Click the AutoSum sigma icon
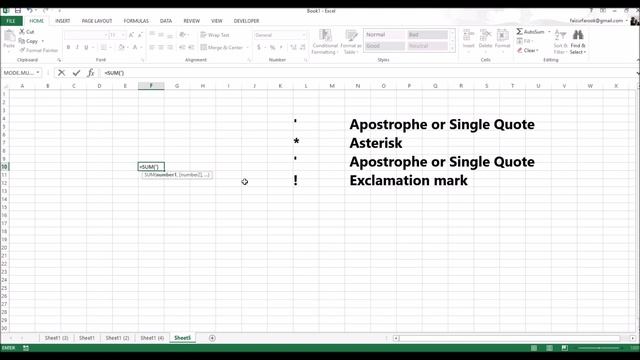Screen dimensions: 640x360 519,31
